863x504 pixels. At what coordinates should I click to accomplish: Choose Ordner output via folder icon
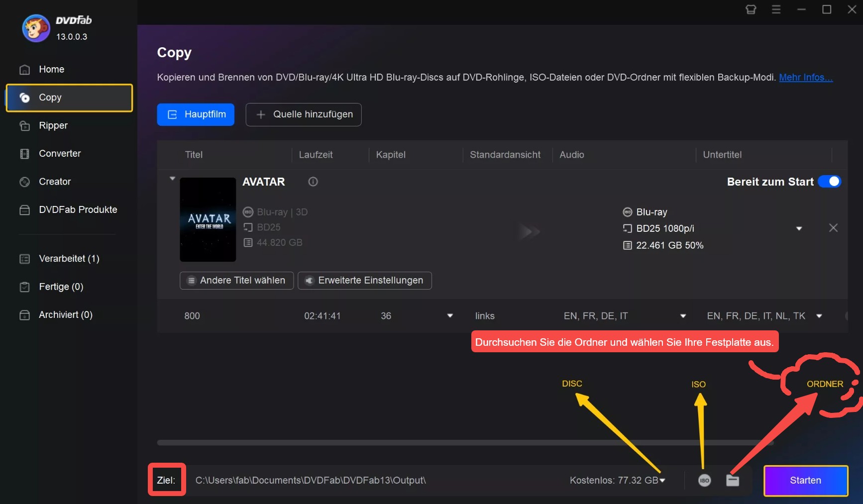tap(732, 481)
